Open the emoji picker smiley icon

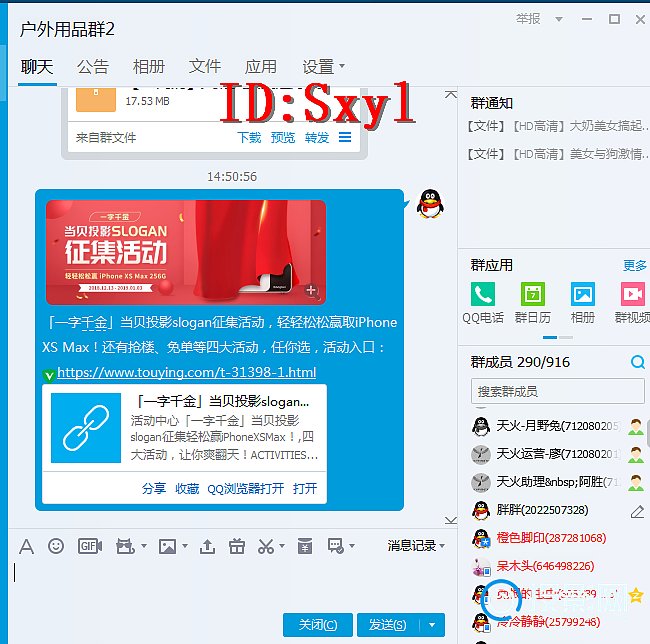point(56,546)
